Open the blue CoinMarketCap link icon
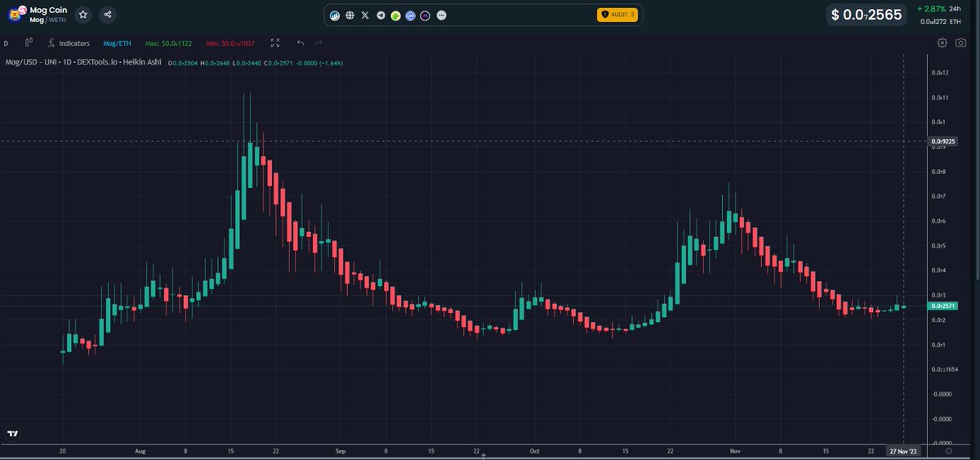This screenshot has height=460, width=980. [411, 16]
